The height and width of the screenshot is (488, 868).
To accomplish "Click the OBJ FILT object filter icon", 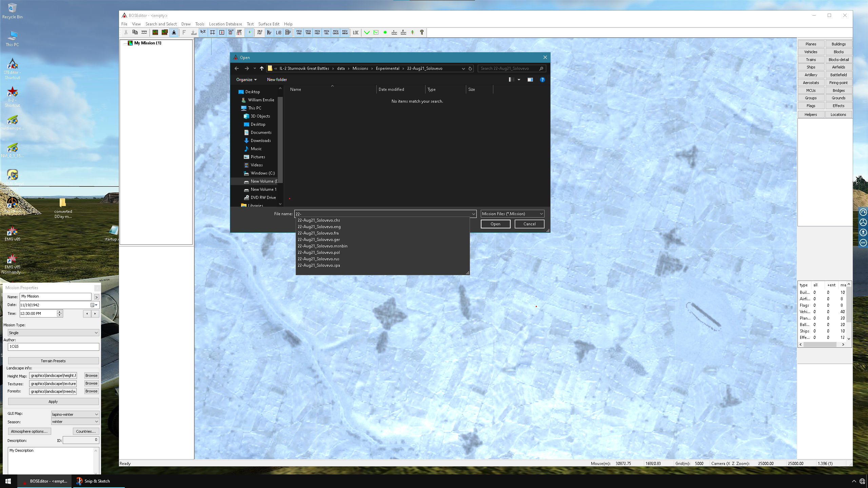I will [260, 33].
